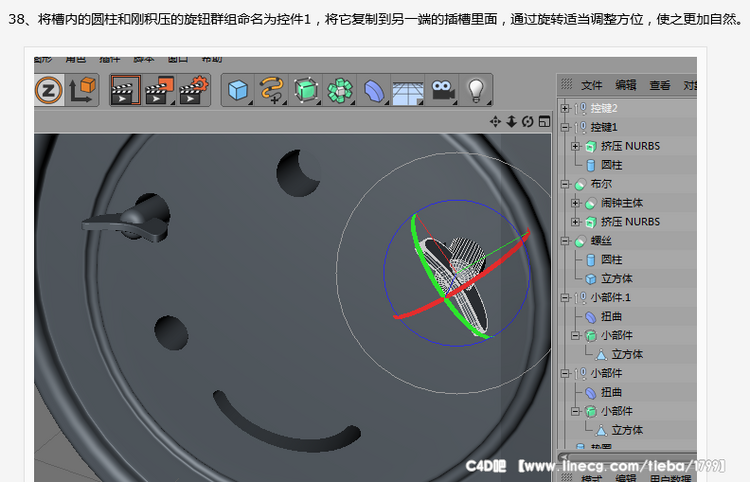
Task: Open 文件 menu in object manager
Action: (592, 85)
